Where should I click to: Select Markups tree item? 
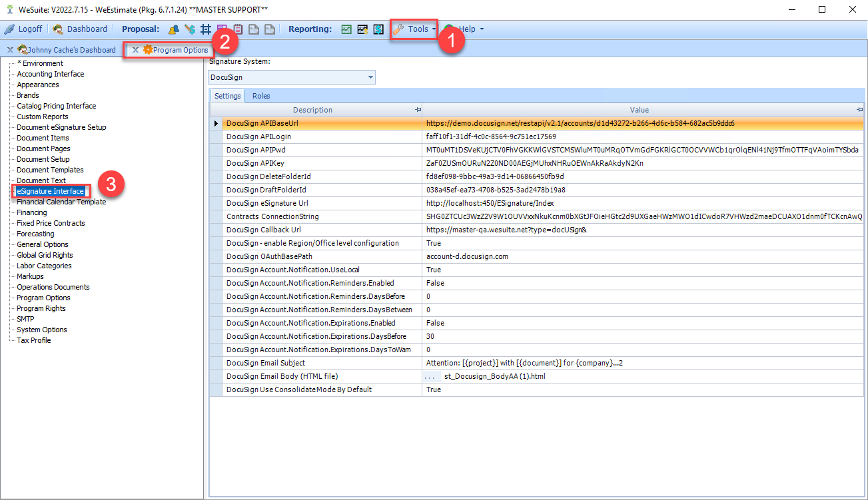click(30, 276)
